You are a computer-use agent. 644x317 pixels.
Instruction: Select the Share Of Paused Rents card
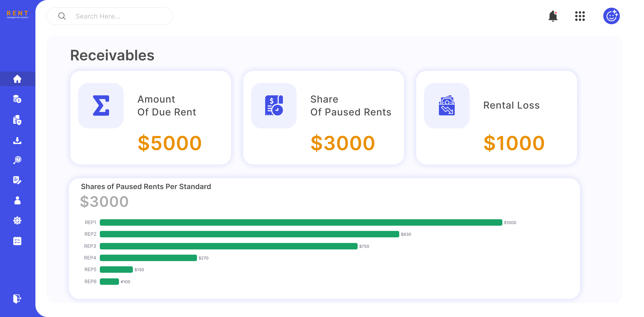point(323,118)
